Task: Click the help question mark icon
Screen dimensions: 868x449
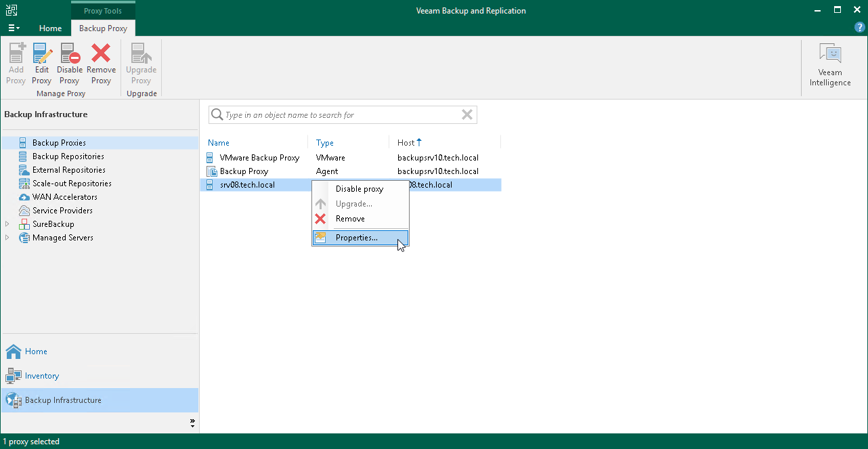Action: (860, 28)
